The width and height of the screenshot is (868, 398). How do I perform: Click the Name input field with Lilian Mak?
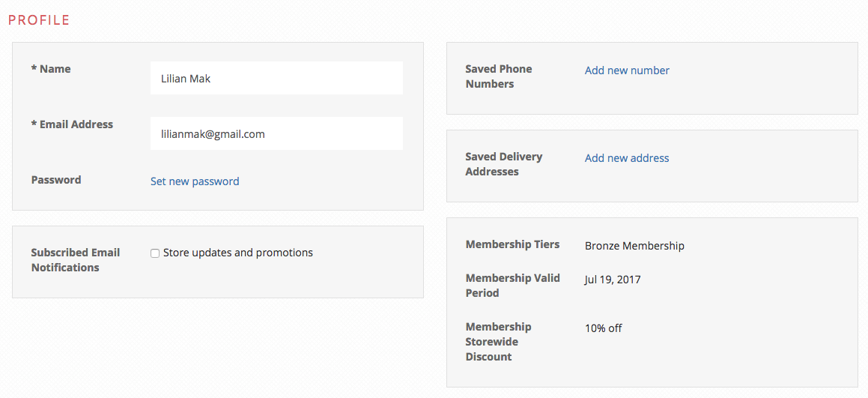(x=276, y=78)
